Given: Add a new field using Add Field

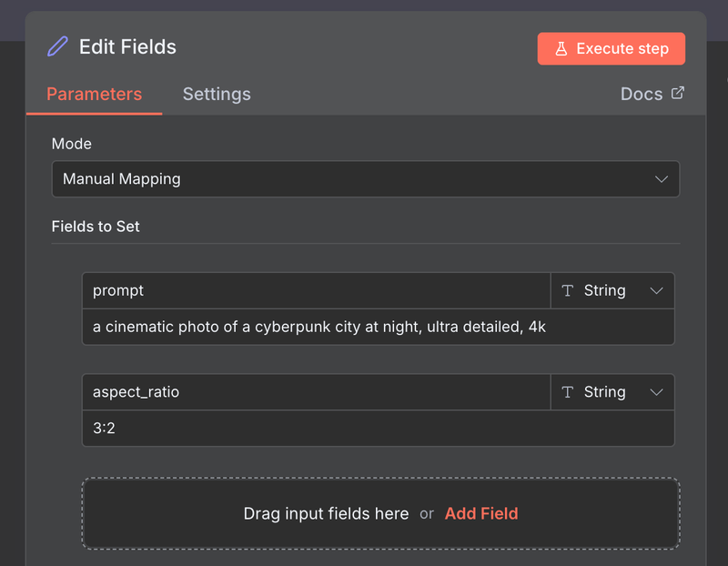Looking at the screenshot, I should (481, 513).
